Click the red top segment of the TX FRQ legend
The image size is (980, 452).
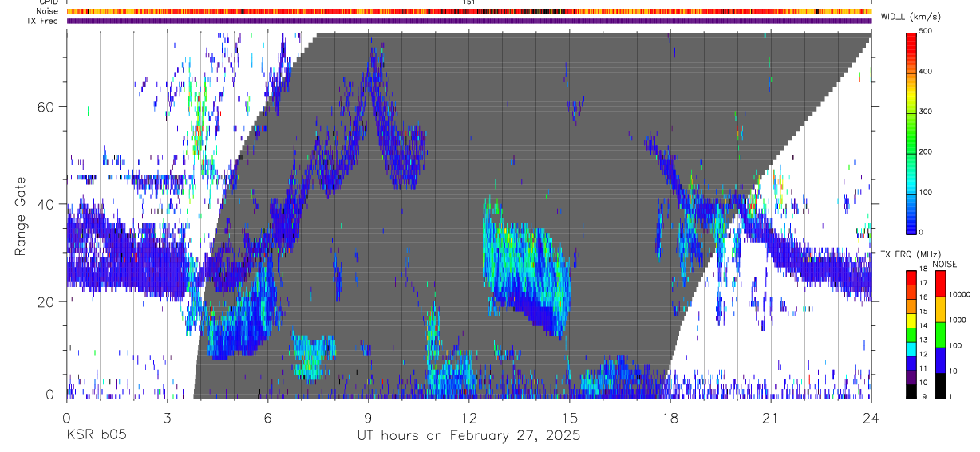[x=911, y=277]
